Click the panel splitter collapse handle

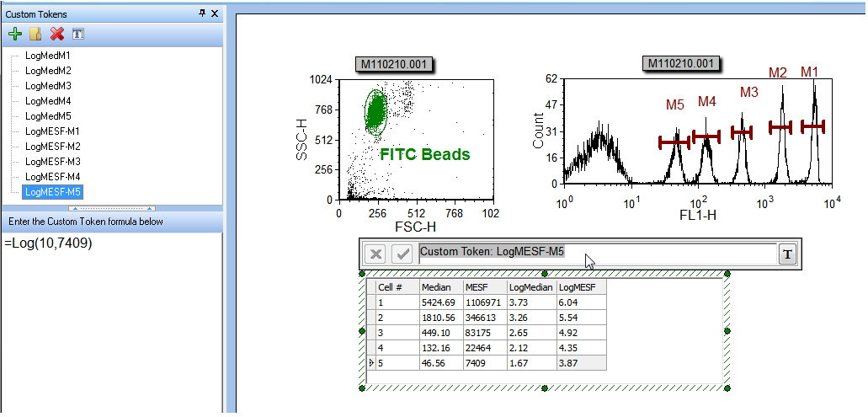tap(111, 207)
